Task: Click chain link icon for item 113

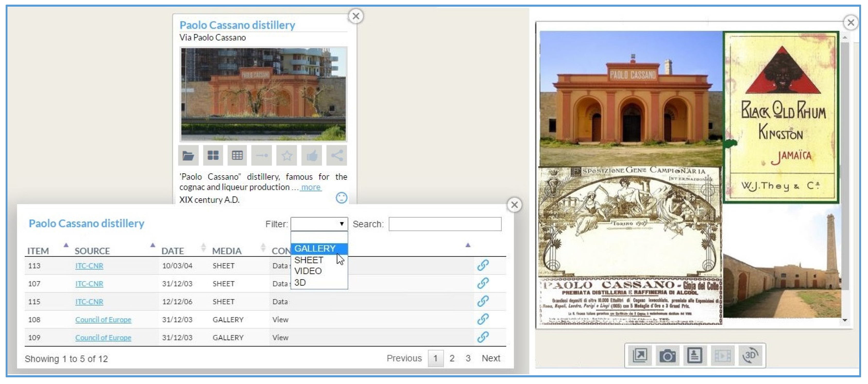Action: pyautogui.click(x=482, y=265)
